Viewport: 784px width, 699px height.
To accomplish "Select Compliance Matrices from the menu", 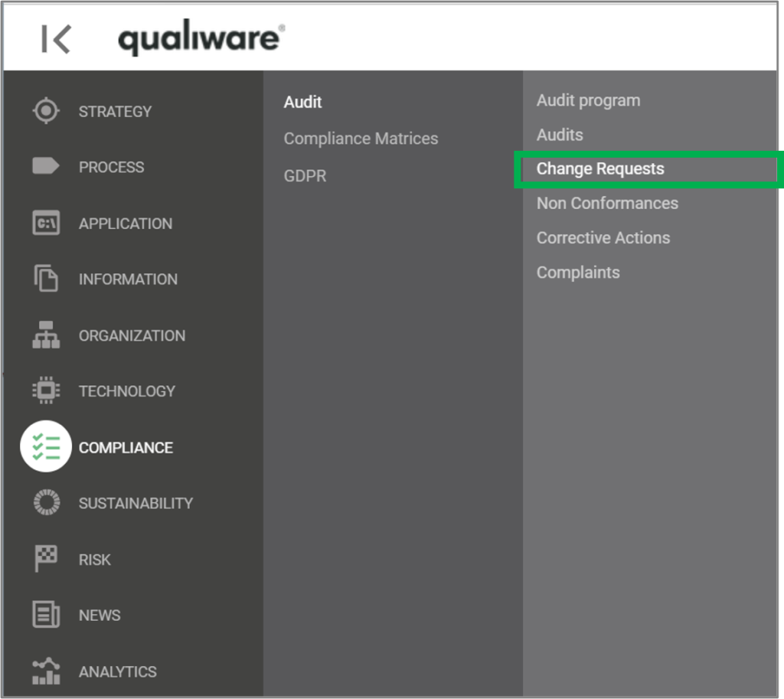I will coord(361,139).
